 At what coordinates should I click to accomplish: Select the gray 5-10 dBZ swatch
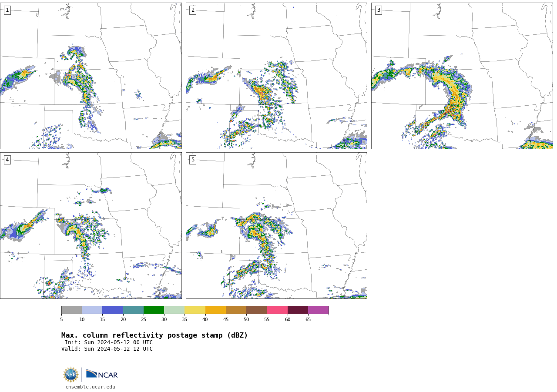point(71,310)
